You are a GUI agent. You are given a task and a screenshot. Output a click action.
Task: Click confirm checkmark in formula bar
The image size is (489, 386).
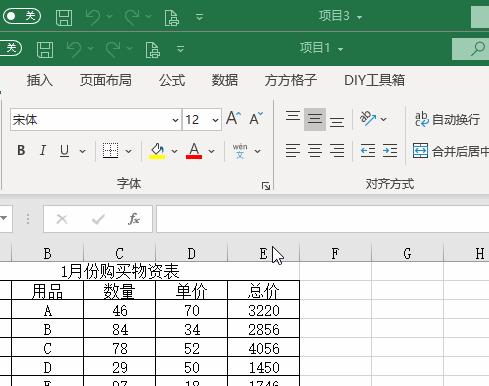[x=98, y=219]
